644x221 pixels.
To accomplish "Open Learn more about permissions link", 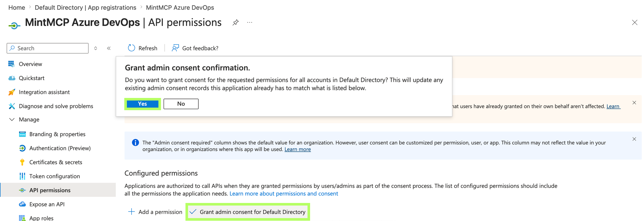I will point(284,194).
